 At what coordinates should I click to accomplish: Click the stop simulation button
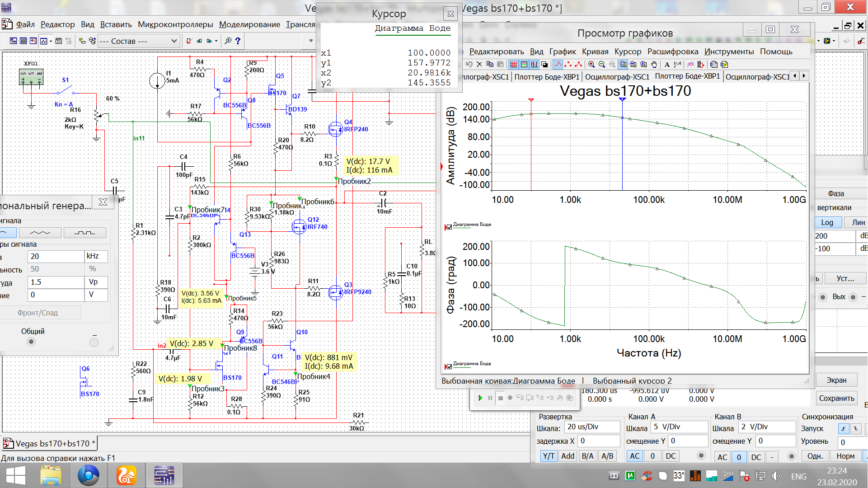point(500,398)
